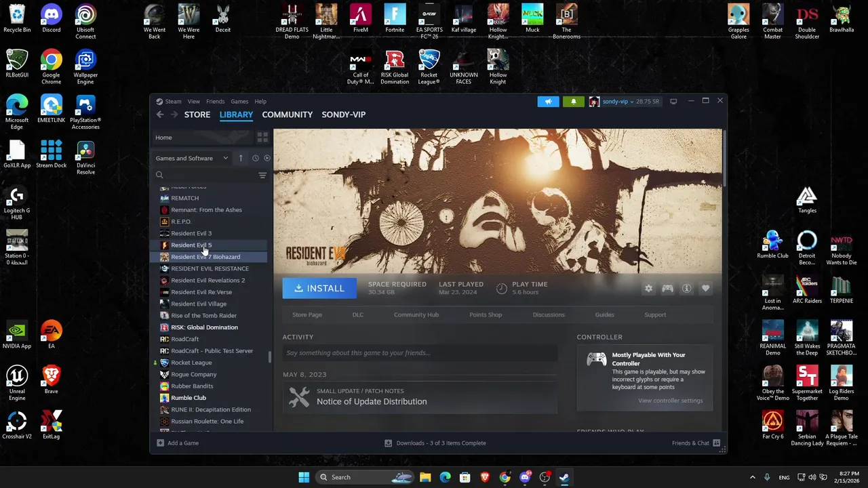Open Store Page link
868x488 pixels.
[307, 314]
